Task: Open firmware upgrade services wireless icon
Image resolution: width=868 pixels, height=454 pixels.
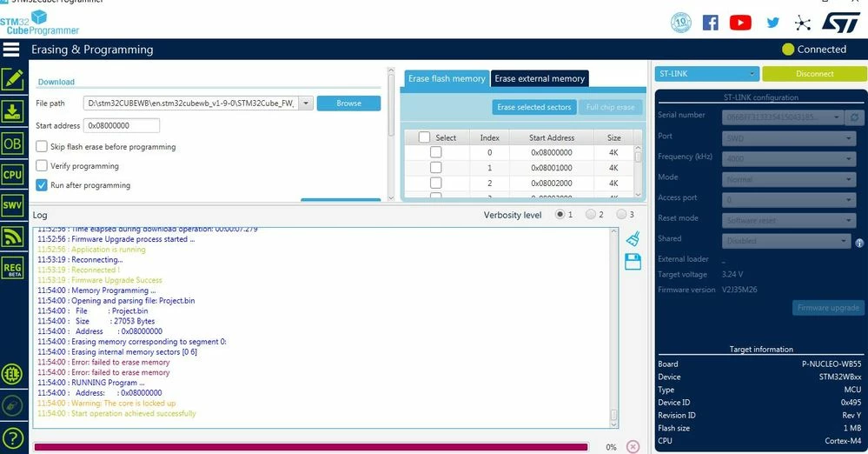Action: (12, 237)
